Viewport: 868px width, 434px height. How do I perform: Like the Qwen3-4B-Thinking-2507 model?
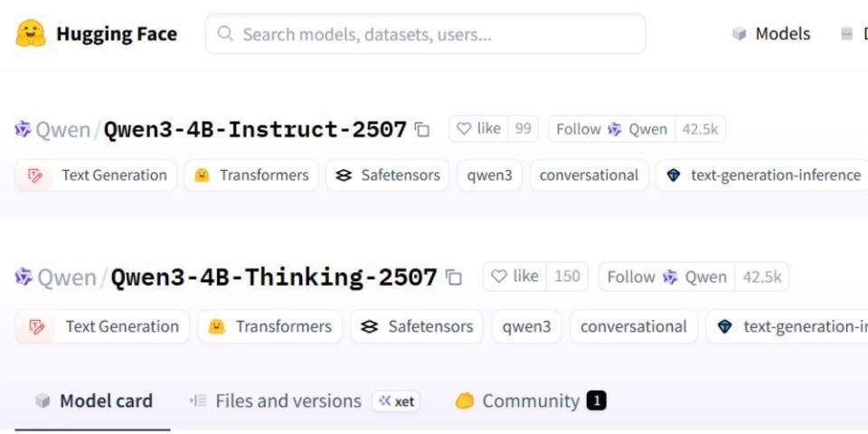tap(514, 277)
